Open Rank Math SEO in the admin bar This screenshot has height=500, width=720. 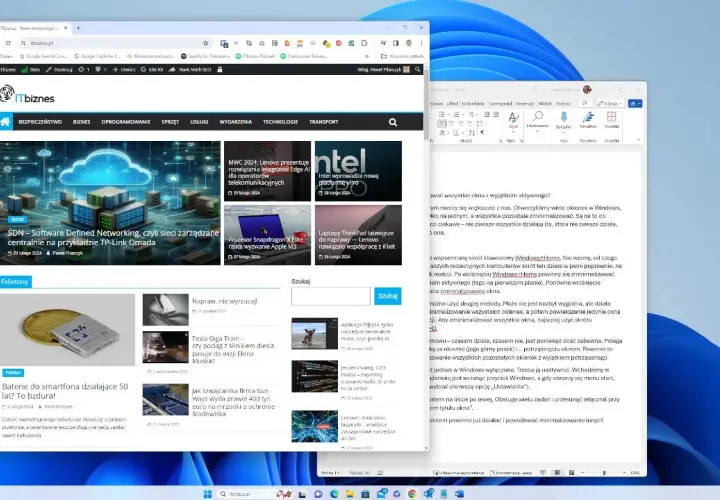click(190, 70)
